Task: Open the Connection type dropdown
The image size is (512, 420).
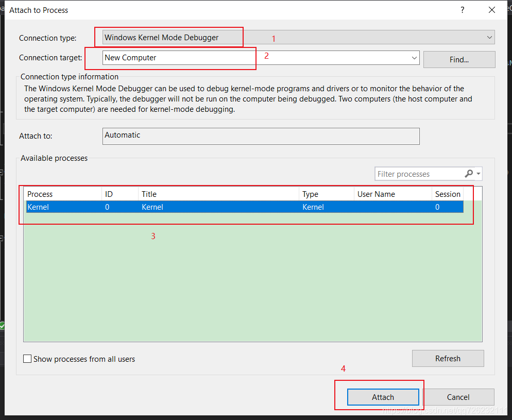Action: (298, 37)
